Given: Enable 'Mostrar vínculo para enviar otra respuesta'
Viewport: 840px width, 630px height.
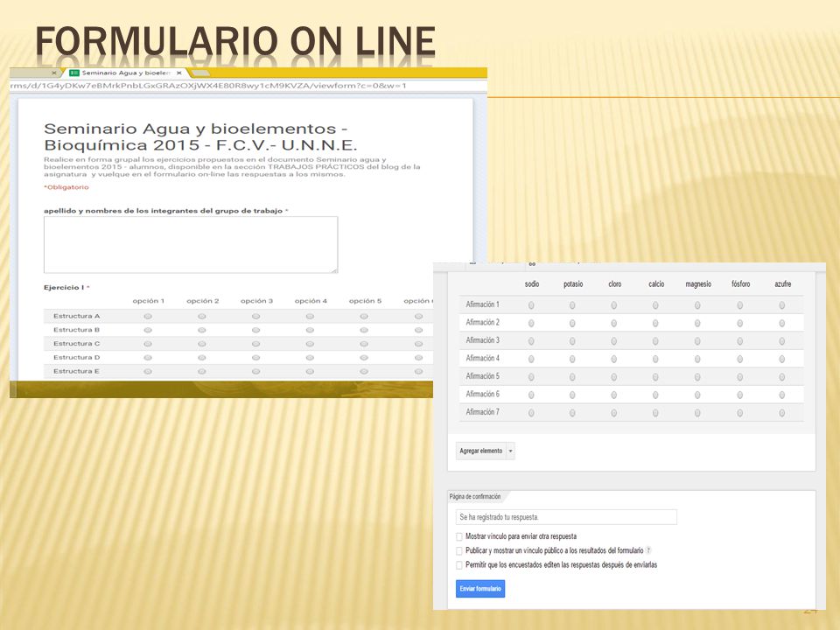Looking at the screenshot, I should click(x=459, y=536).
